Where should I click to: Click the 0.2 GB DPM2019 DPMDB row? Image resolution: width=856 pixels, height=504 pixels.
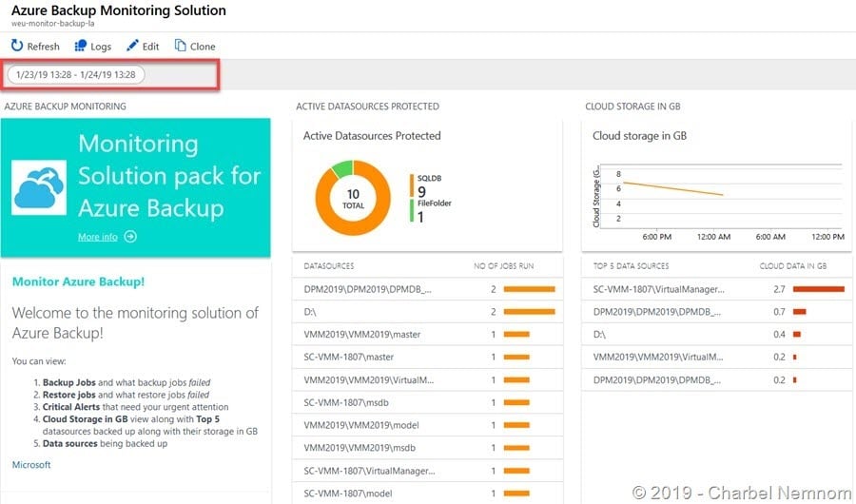pyautogui.click(x=717, y=380)
